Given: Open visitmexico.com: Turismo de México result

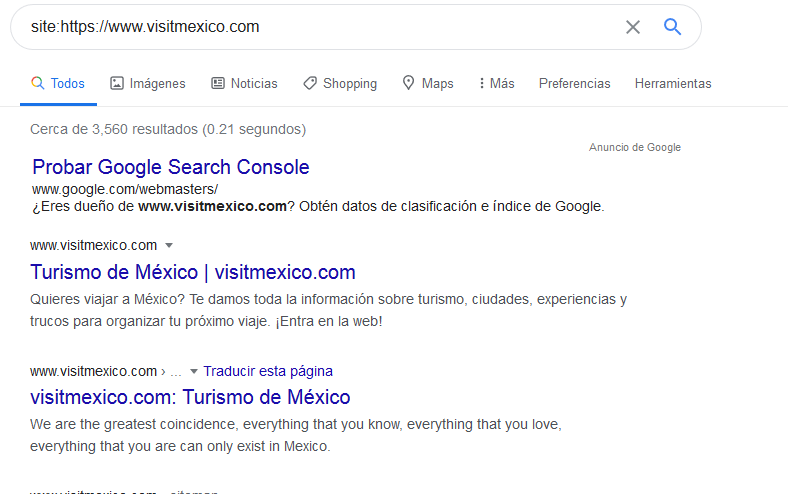Looking at the screenshot, I should tap(190, 397).
